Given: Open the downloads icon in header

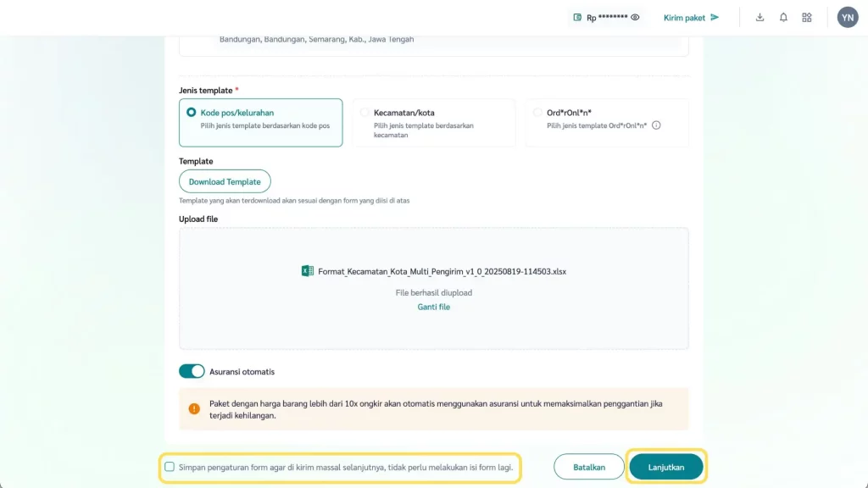Looking at the screenshot, I should coord(759,18).
